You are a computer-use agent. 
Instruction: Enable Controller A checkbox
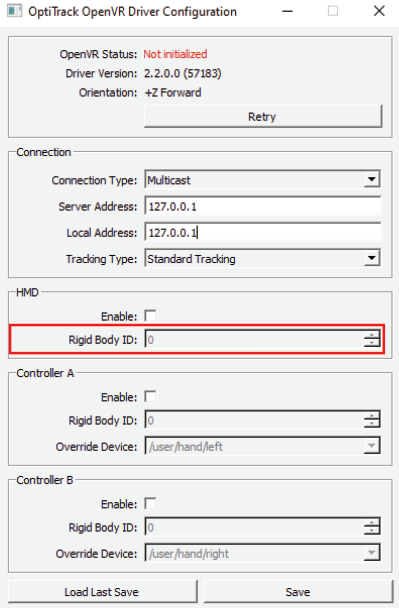[x=150, y=397]
